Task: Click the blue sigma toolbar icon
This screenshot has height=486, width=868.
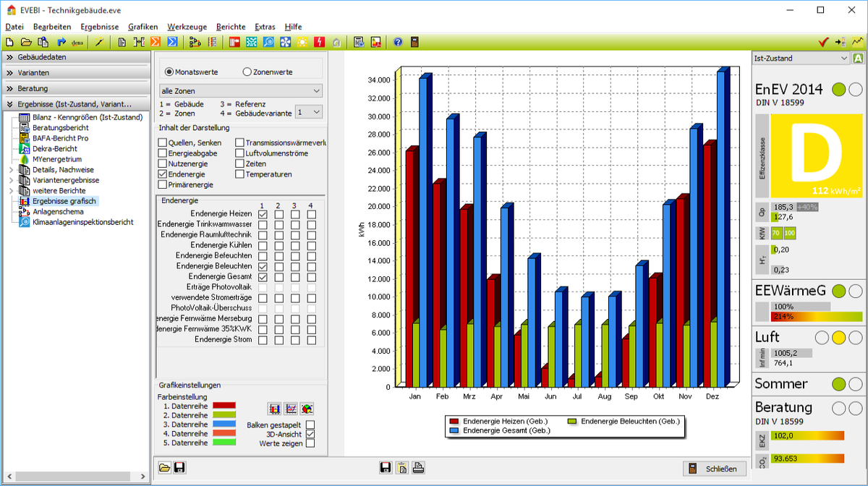Action: 173,42
